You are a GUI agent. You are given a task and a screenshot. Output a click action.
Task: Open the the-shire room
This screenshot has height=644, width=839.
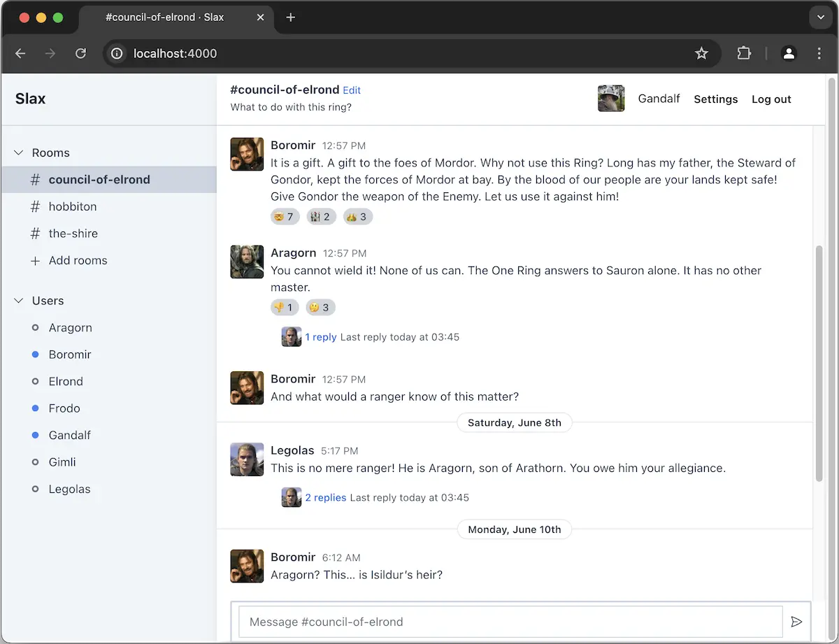pos(73,234)
